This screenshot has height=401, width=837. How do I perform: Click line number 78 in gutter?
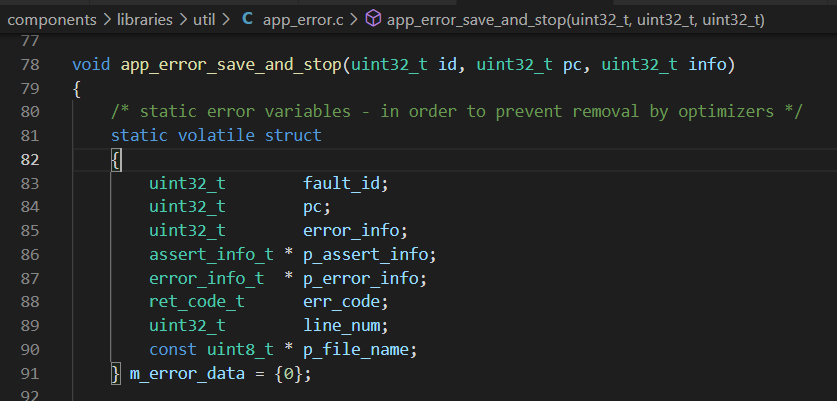pos(30,65)
